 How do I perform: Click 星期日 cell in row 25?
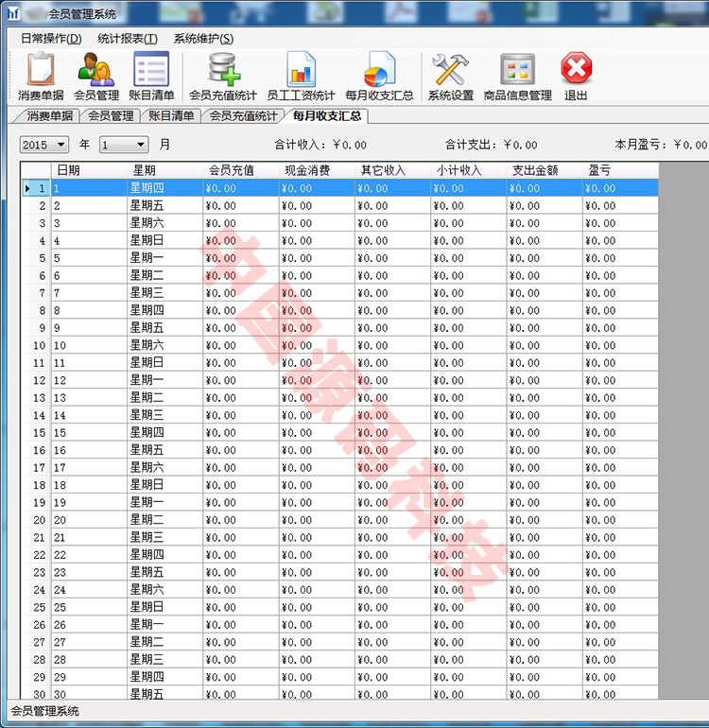click(164, 607)
